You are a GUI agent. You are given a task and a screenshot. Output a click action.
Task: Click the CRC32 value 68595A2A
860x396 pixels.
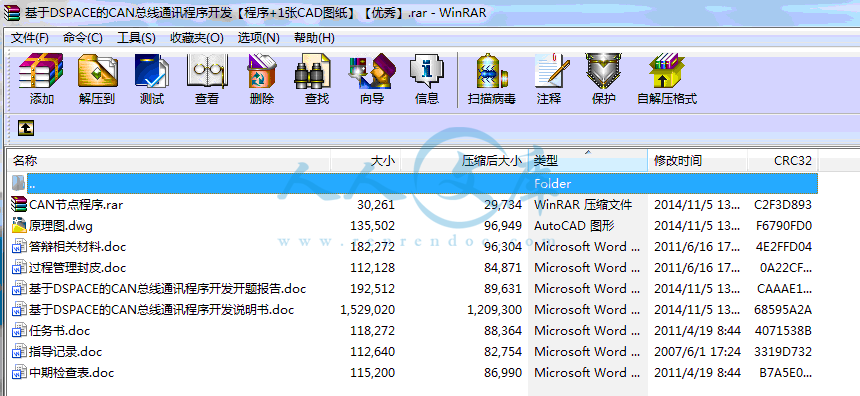[x=783, y=310]
